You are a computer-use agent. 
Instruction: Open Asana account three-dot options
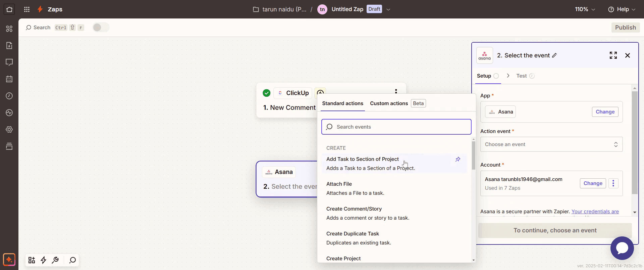point(613,183)
